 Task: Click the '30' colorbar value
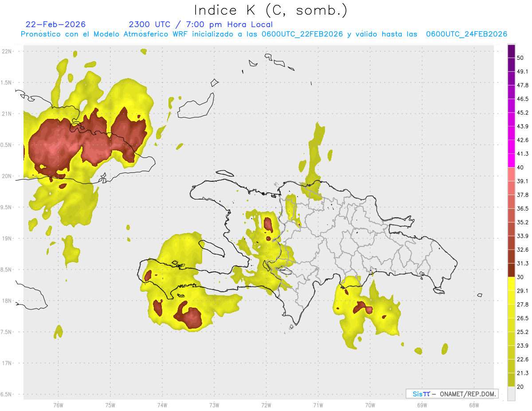(520, 277)
